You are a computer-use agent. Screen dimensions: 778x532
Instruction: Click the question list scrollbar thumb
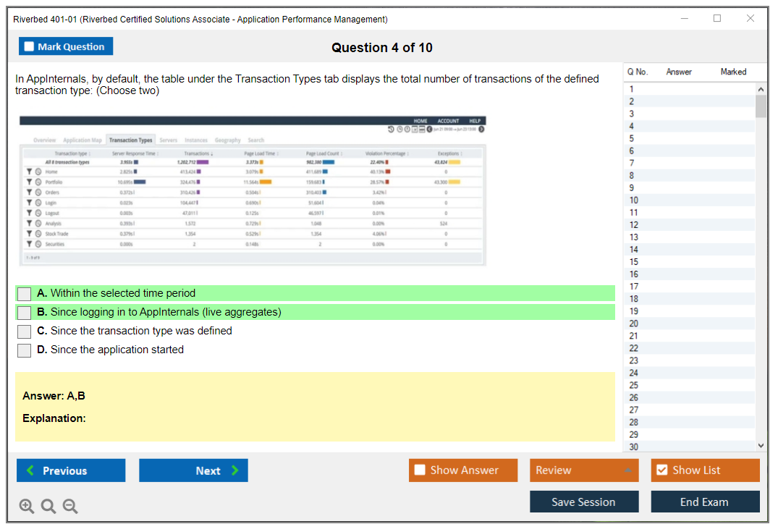[760, 106]
